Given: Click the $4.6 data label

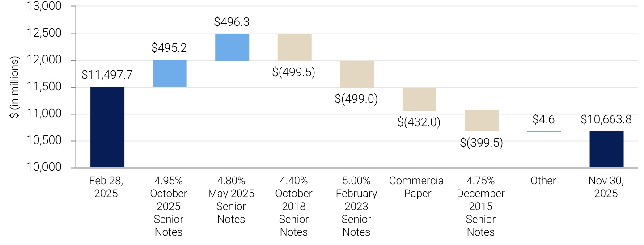Looking at the screenshot, I should (544, 119).
